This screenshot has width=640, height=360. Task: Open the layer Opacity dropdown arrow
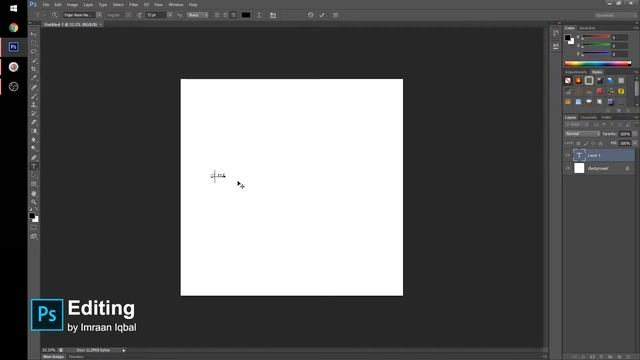635,134
